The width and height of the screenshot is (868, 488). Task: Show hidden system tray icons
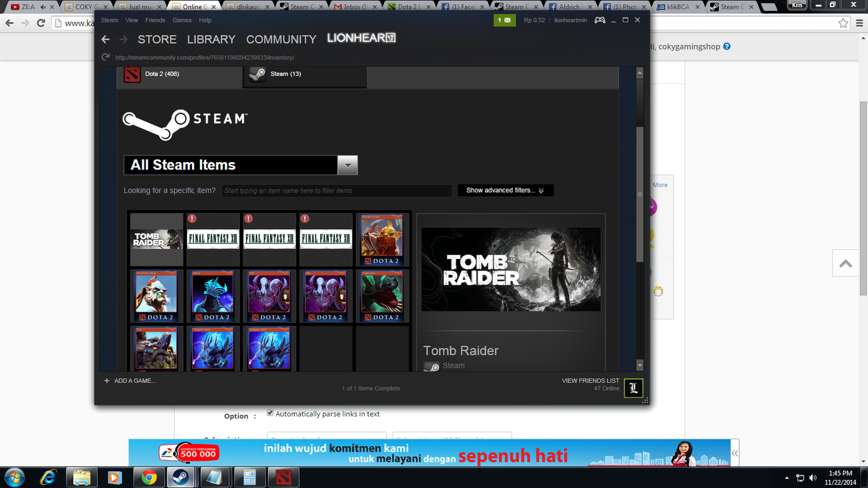coord(787,478)
